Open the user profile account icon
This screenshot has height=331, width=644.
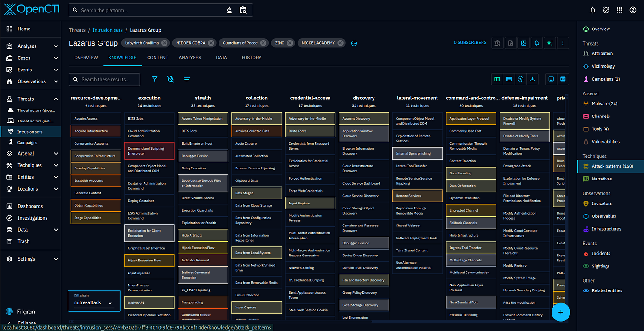pyautogui.click(x=632, y=10)
